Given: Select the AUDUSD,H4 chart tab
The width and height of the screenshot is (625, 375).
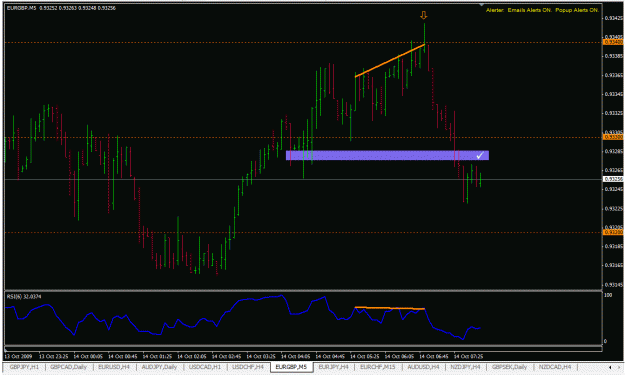Looking at the screenshot, I should [x=423, y=367].
